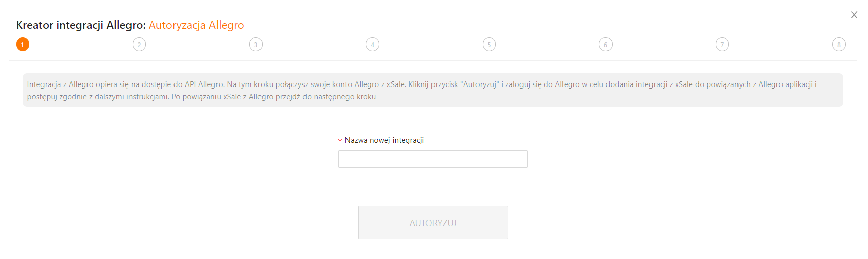The height and width of the screenshot is (259, 868).
Task: Click the progress line between steps 1 and 2
Action: pos(83,45)
